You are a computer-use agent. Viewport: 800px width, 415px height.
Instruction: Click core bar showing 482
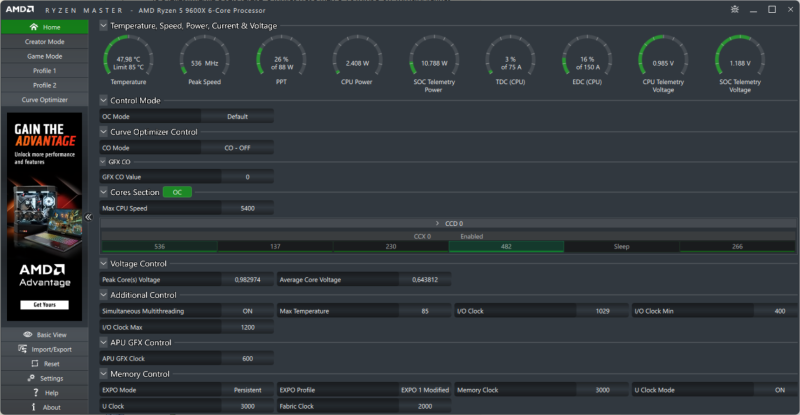pos(506,247)
